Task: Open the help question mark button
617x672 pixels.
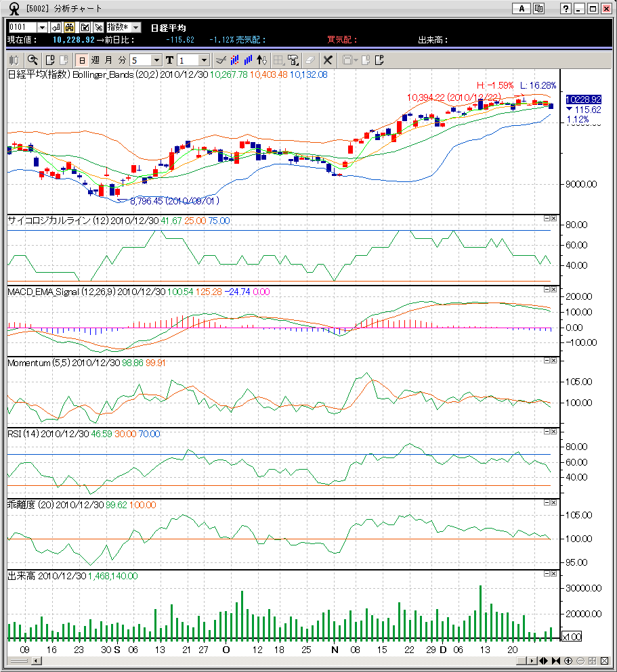Action: coord(566,9)
